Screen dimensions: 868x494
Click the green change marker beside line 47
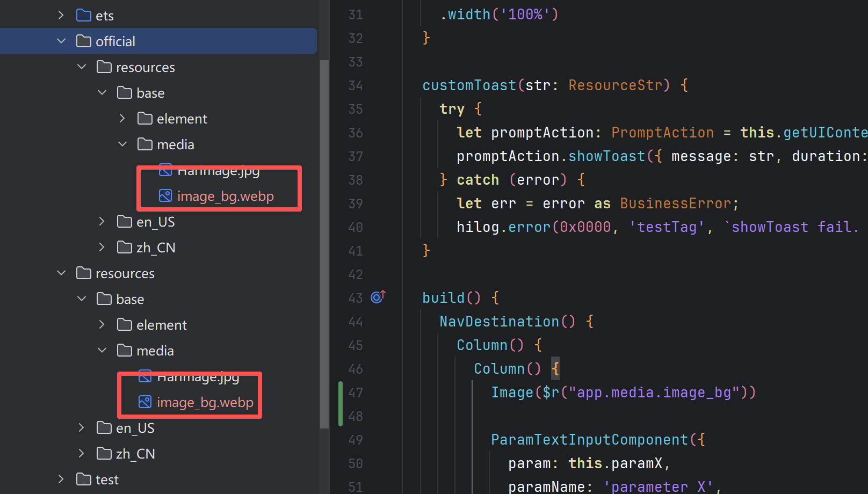341,404
